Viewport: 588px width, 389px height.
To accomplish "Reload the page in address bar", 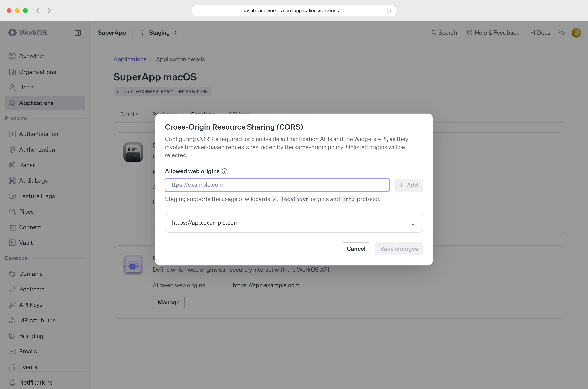I will coord(389,11).
